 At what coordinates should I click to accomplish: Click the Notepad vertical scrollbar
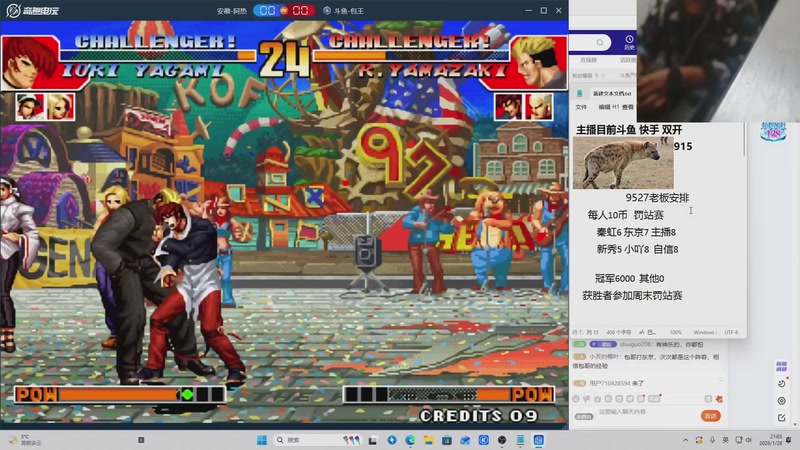744,139
